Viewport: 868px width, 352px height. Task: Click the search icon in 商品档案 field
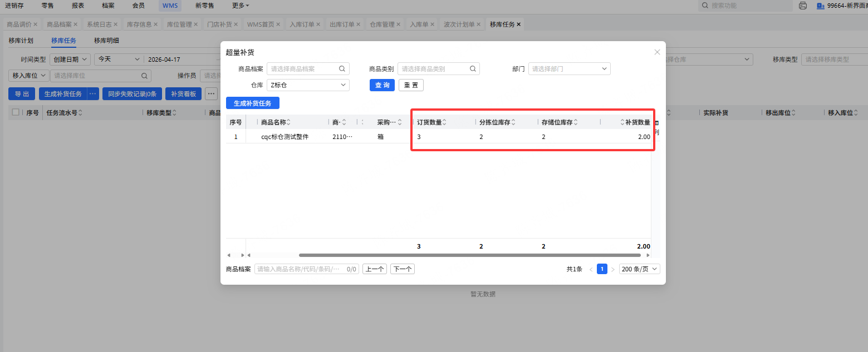342,69
